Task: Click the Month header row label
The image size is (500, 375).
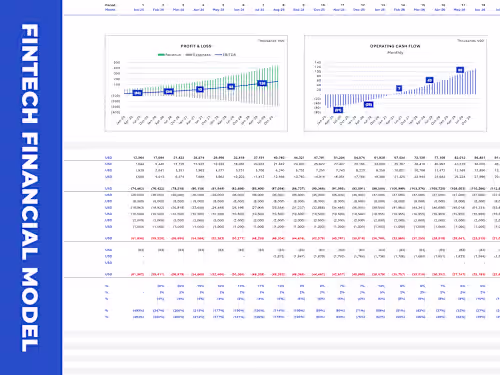Action: pos(110,10)
